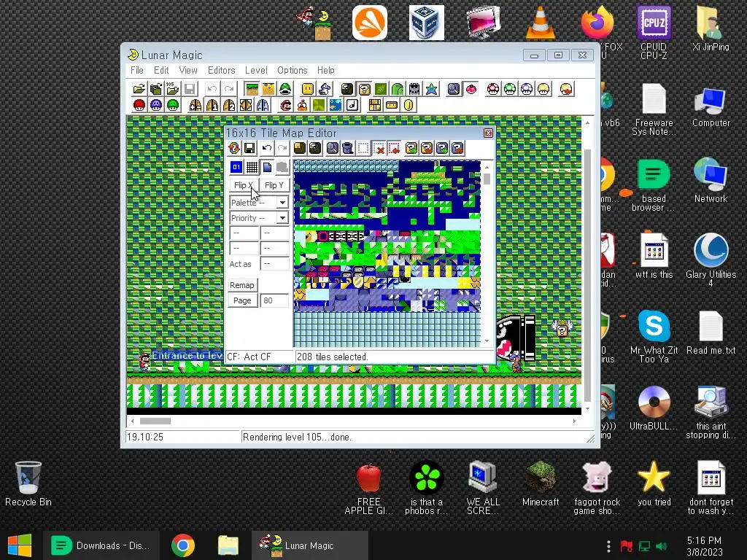Click the last question block arrow icon

(x=457, y=149)
